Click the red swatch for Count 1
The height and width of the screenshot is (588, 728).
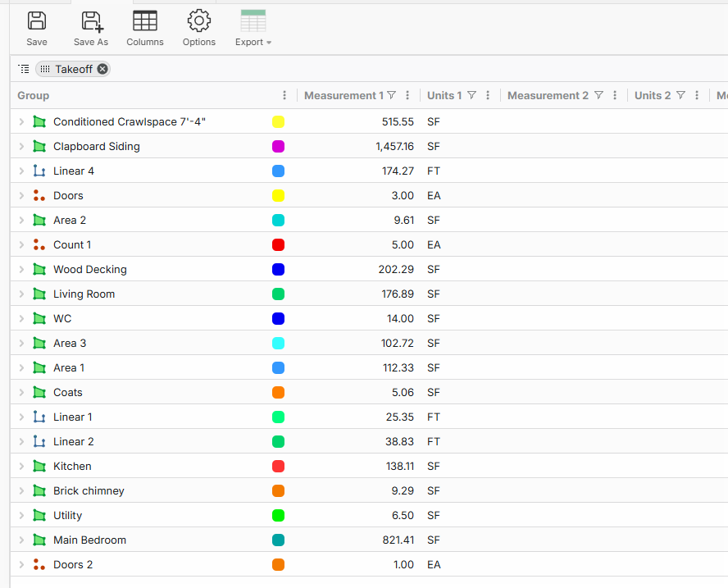[278, 244]
